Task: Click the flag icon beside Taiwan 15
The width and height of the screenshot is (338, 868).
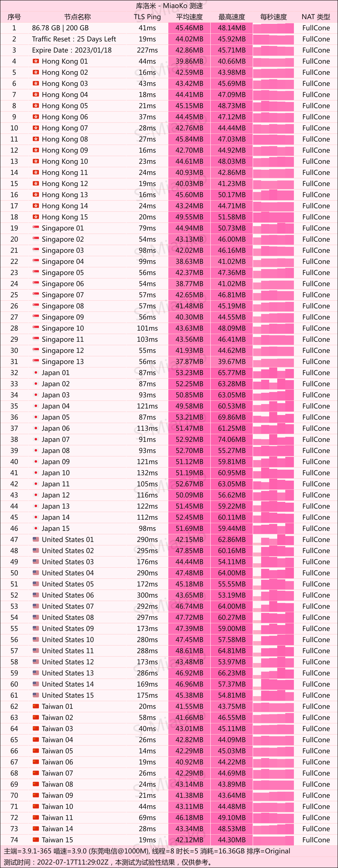Action: (36, 839)
